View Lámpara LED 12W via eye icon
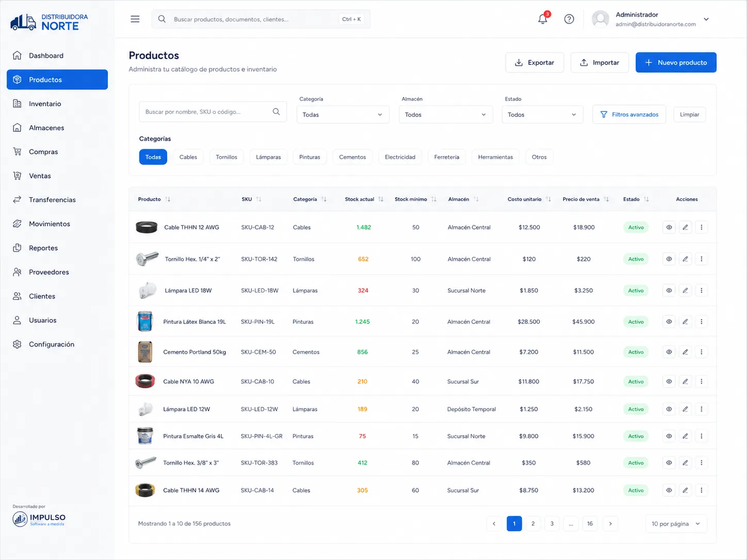Viewport: 747px width, 560px height. coord(669,409)
